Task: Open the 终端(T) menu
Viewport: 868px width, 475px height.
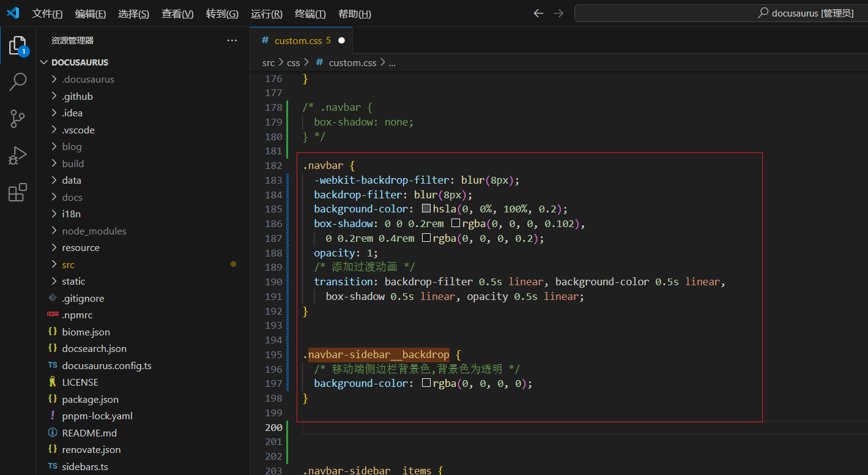Action: point(310,13)
